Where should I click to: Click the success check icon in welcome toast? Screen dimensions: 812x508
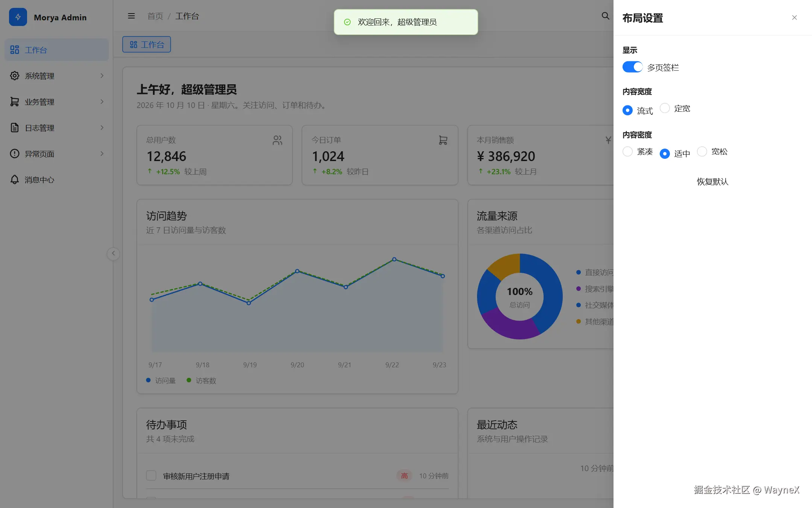[347, 22]
